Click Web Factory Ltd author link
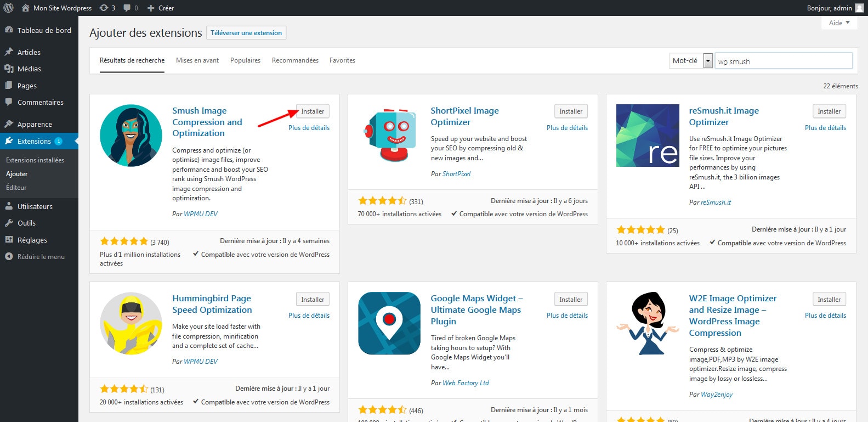868x422 pixels. 466,383
